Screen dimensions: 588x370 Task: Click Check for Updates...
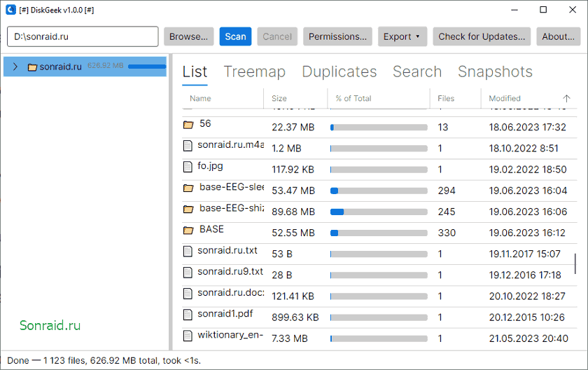(482, 36)
